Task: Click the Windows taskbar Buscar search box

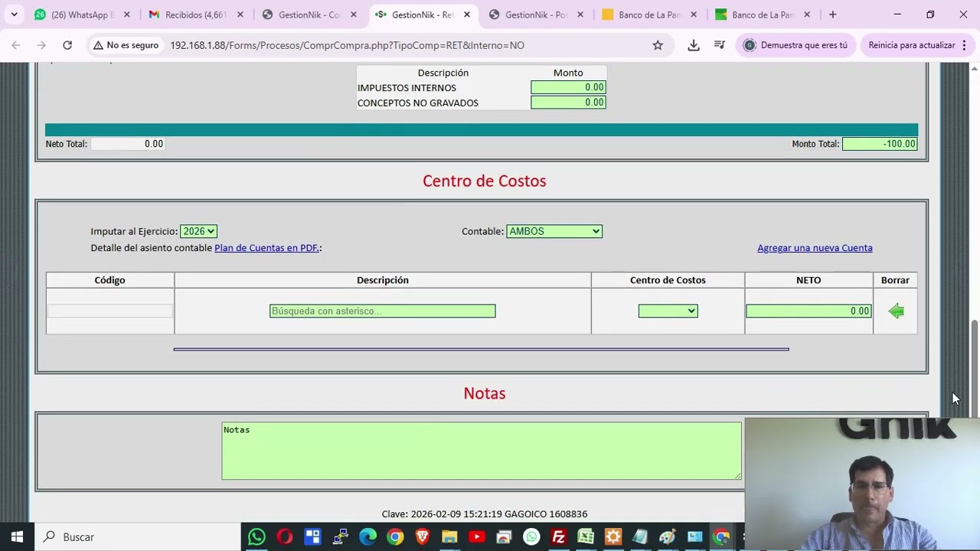Action: (x=136, y=536)
